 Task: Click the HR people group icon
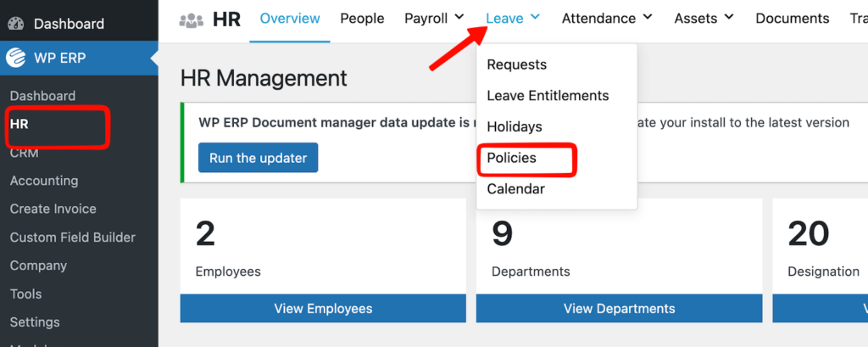pos(192,19)
